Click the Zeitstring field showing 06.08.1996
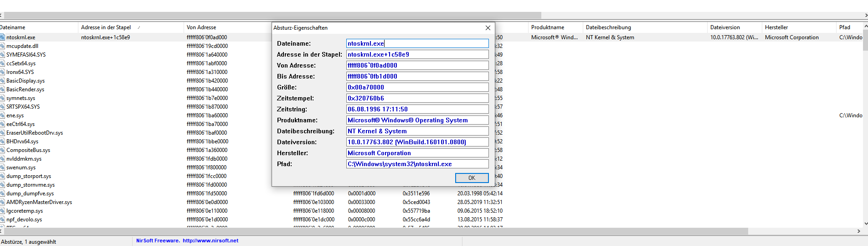868x246 pixels. point(417,109)
